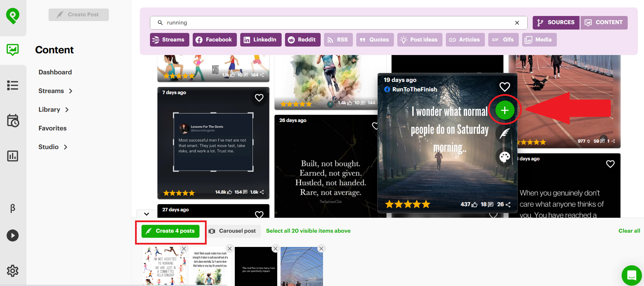
Task: Open the chat support bubble
Action: (631, 275)
